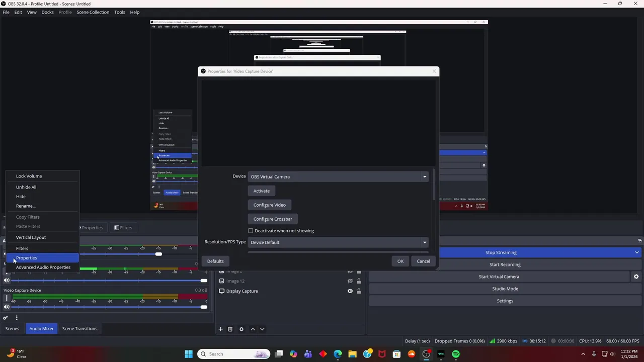Open Microsoft Store from taskbar
The width and height of the screenshot is (644, 362).
point(396,354)
